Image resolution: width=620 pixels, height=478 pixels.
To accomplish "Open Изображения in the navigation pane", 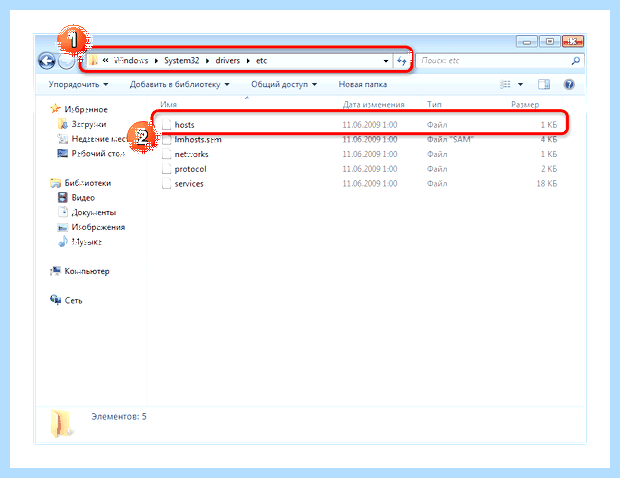I will pos(98,227).
